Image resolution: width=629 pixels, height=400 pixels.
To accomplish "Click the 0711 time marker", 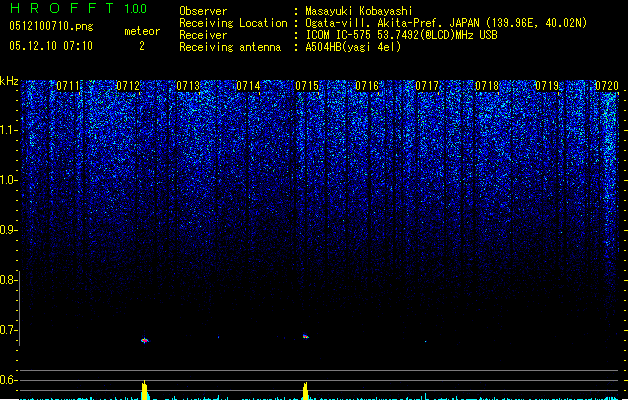I will click(68, 86).
